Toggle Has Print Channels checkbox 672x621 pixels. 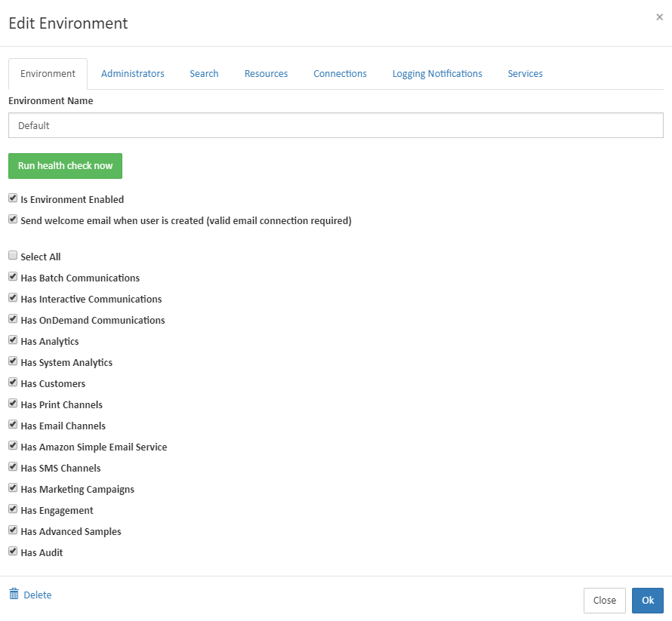coord(13,403)
